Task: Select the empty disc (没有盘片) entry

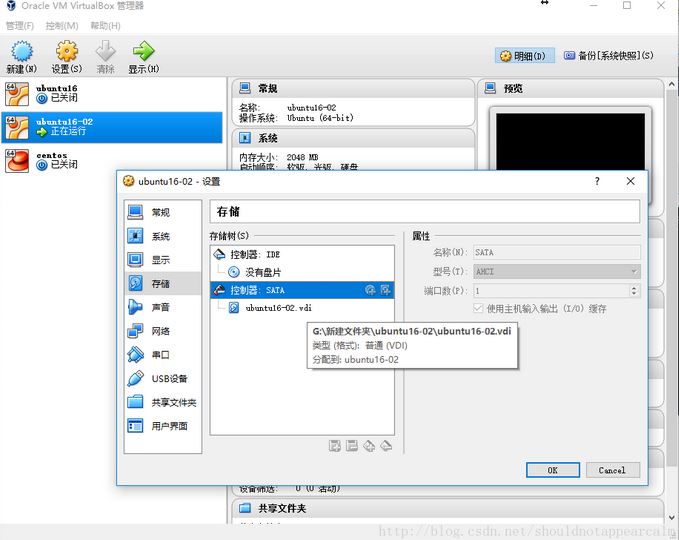Action: tap(302, 272)
